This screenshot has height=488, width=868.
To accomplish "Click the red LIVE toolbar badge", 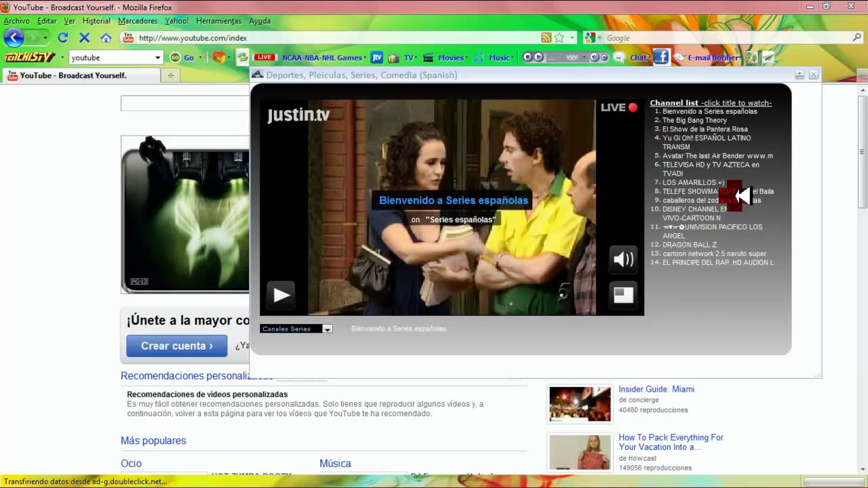I will coord(265,58).
